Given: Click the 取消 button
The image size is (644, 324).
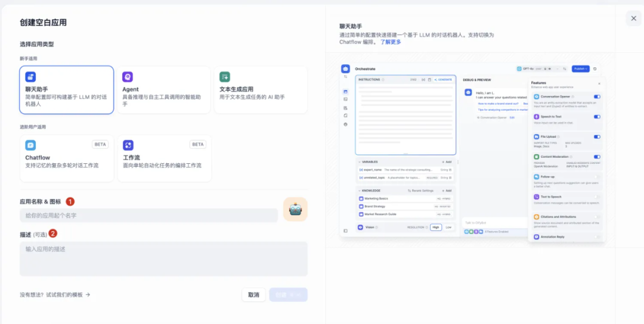Looking at the screenshot, I should point(253,294).
